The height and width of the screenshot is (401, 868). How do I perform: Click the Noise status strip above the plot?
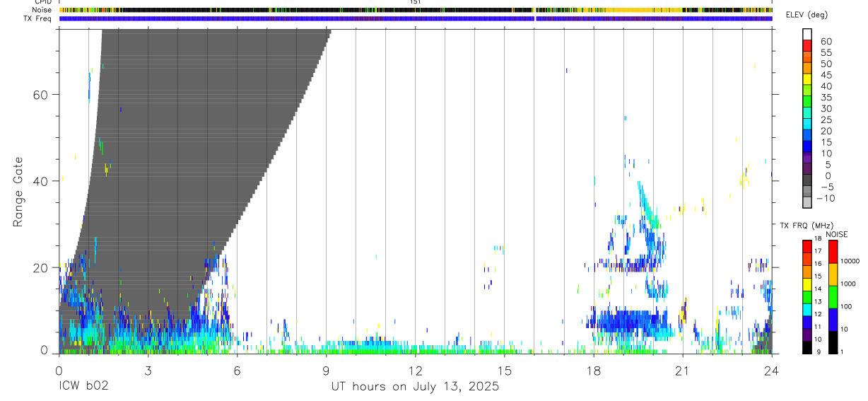click(416, 10)
